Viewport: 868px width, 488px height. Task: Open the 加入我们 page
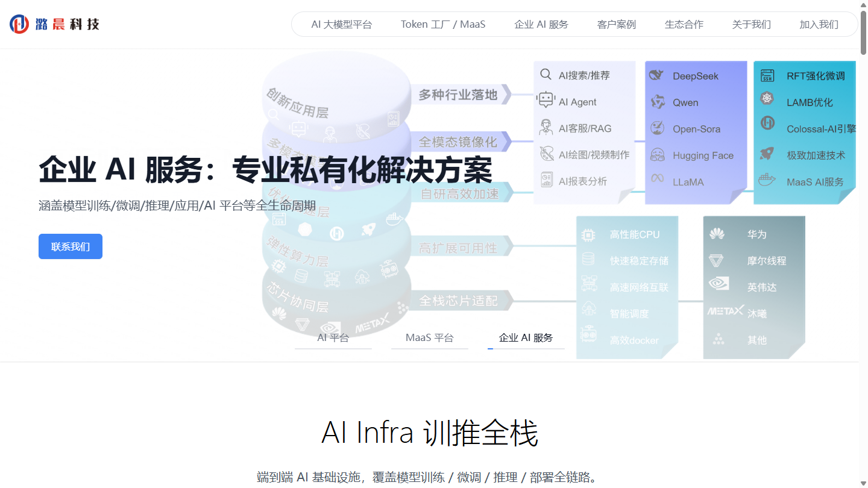[x=819, y=25]
